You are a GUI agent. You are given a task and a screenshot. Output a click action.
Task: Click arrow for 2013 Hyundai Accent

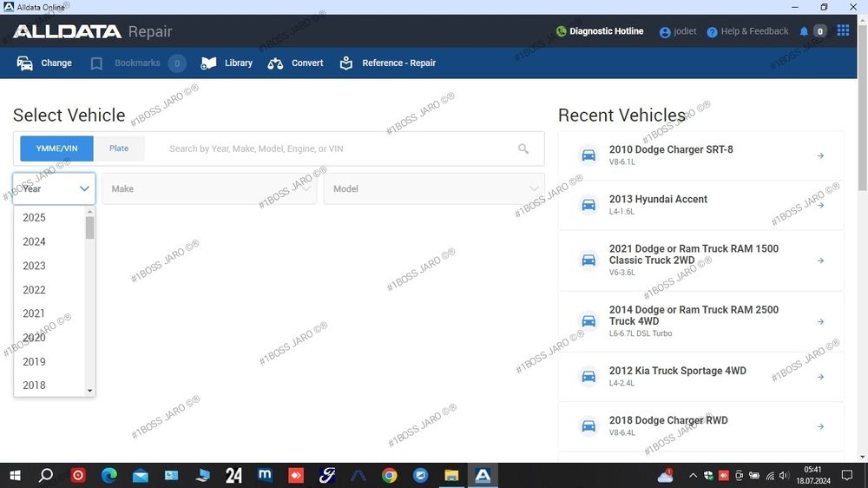coord(820,206)
